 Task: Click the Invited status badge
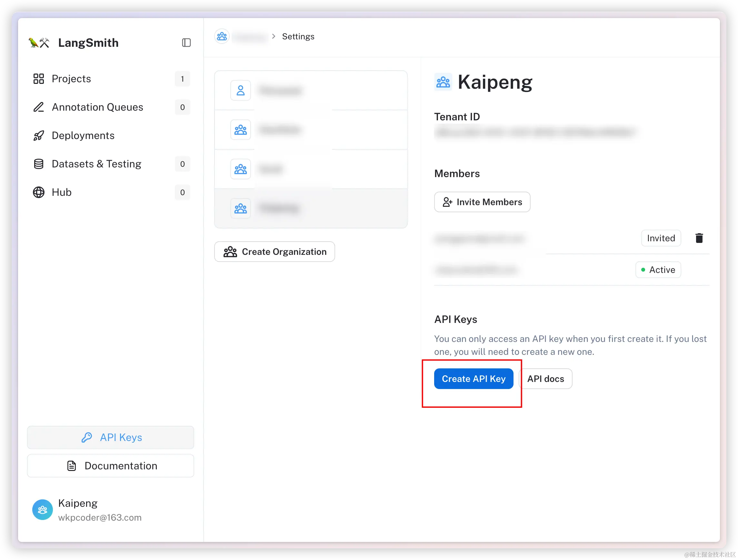point(661,238)
